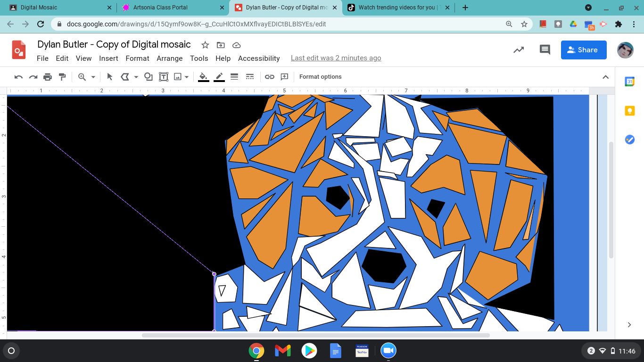
Task: Bookmark this page in Chrome
Action: coord(524,24)
